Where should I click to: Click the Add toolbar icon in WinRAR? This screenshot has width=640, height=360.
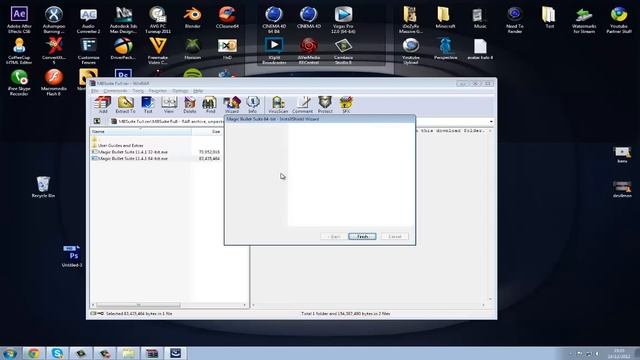pyautogui.click(x=103, y=104)
